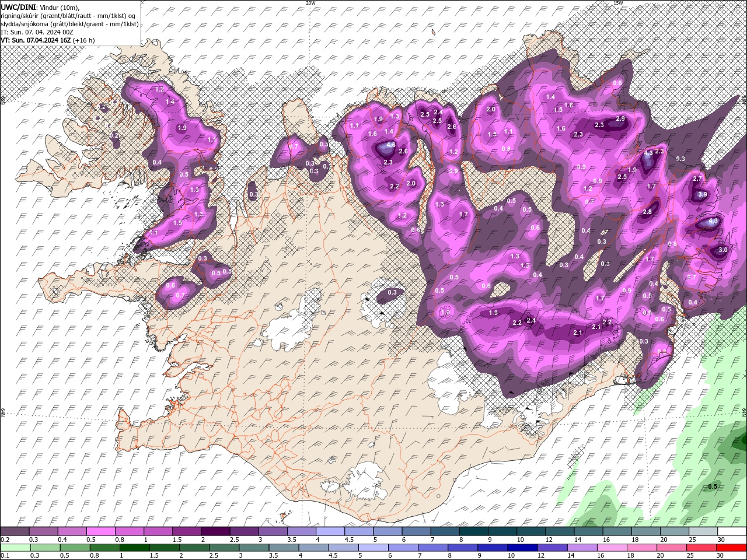This screenshot has height=560, width=747.
Task: Click the 4.9 snowfall value in the east
Action: tap(713, 222)
